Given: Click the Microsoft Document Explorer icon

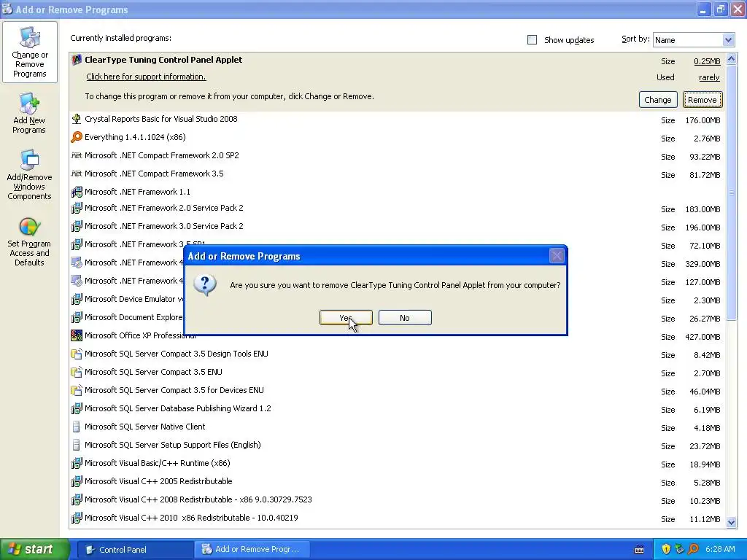Looking at the screenshot, I should pyautogui.click(x=76, y=317).
